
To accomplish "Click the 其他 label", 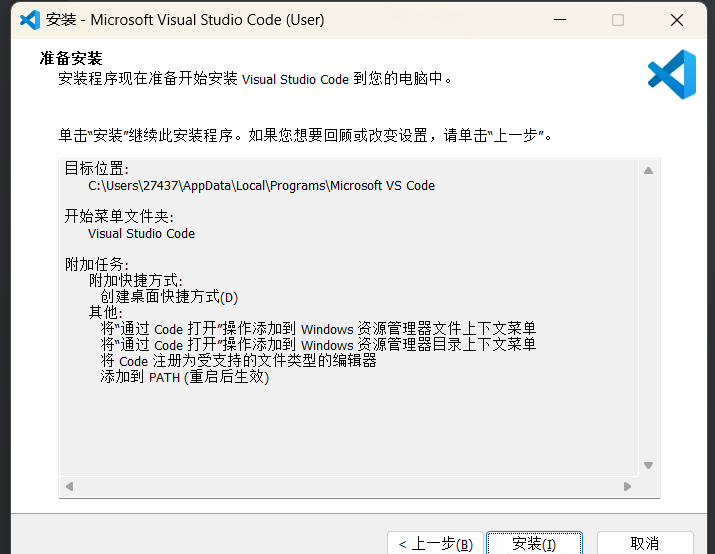I will pos(105,312).
